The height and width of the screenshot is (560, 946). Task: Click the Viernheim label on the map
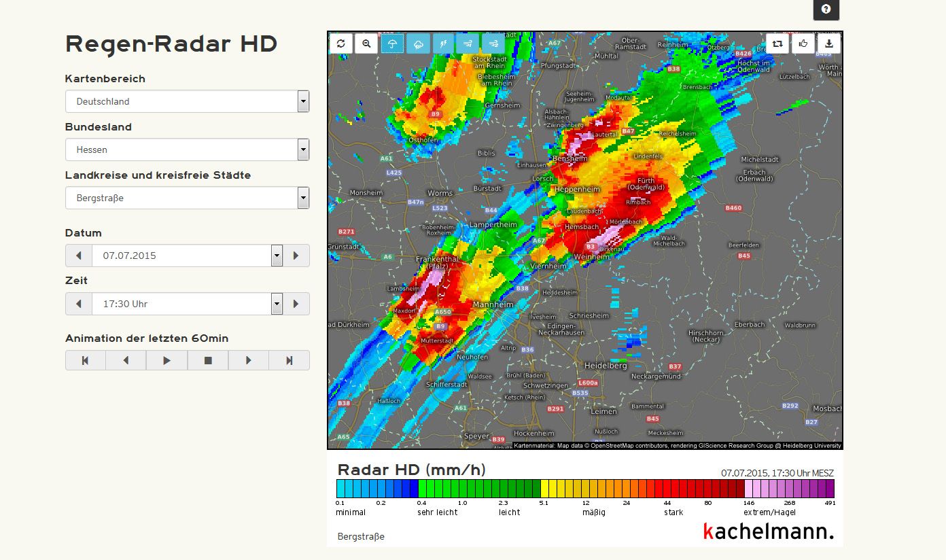click(548, 266)
